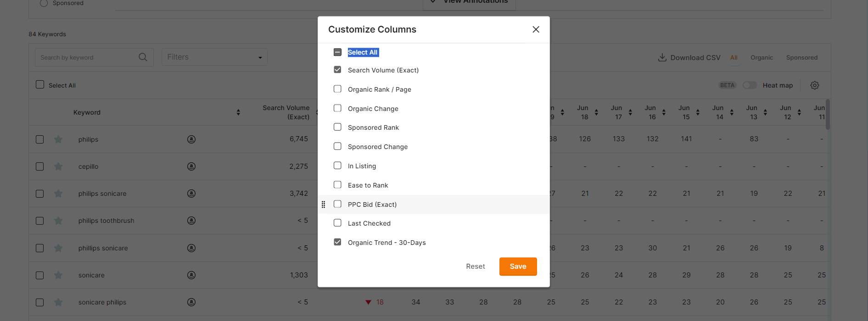Viewport: 868px width, 321px height.
Task: Click the BETA badge near Heat map
Action: (727, 85)
